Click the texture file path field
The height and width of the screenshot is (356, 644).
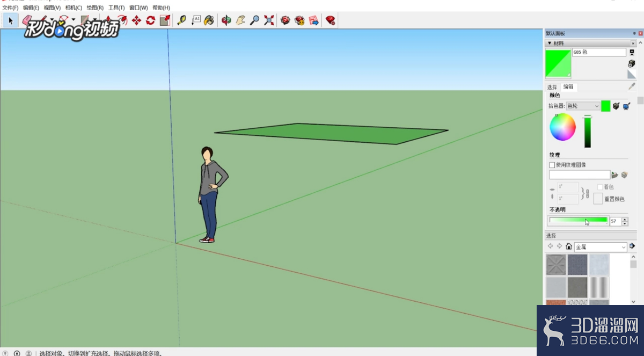click(x=580, y=175)
